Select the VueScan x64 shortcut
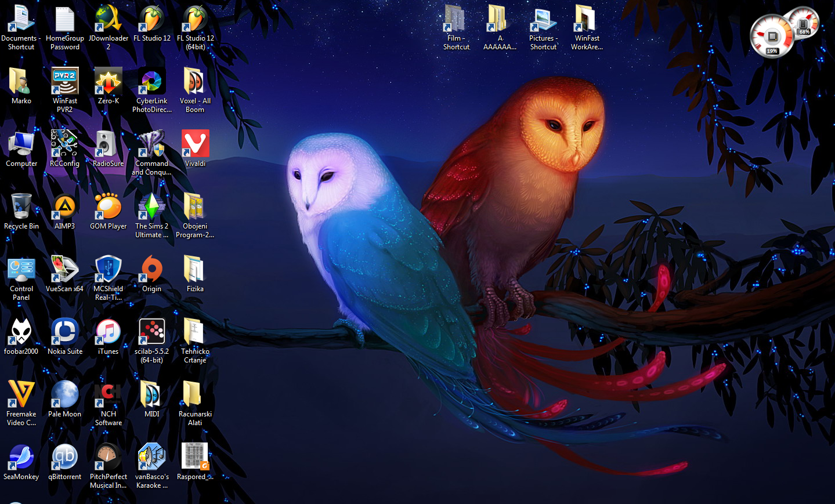 [65, 269]
